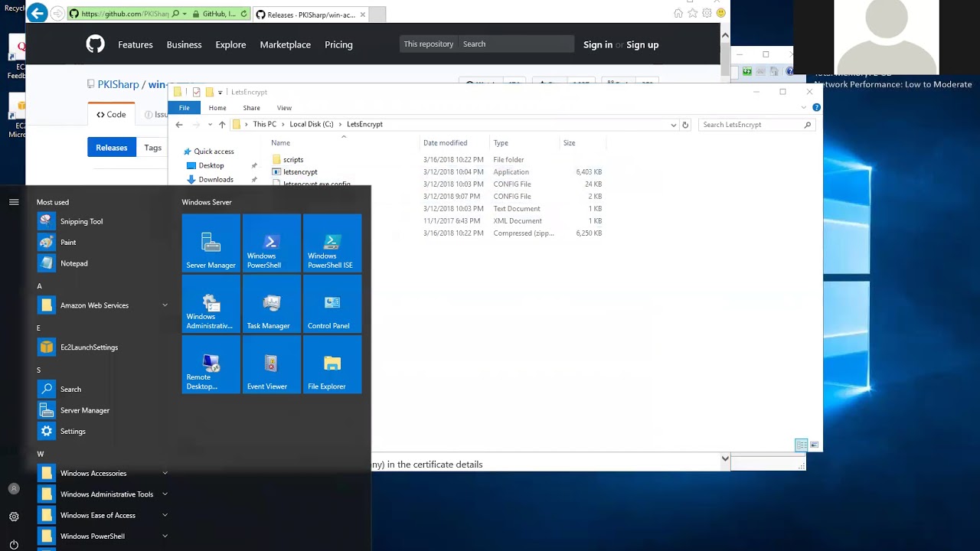Open the Windows Administrative Tools tile

pyautogui.click(x=211, y=304)
